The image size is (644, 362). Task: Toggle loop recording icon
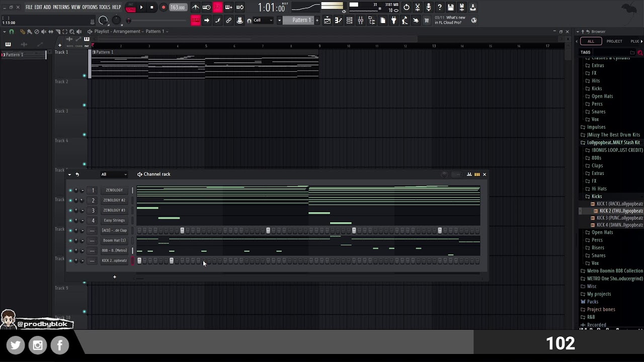coord(240,7)
